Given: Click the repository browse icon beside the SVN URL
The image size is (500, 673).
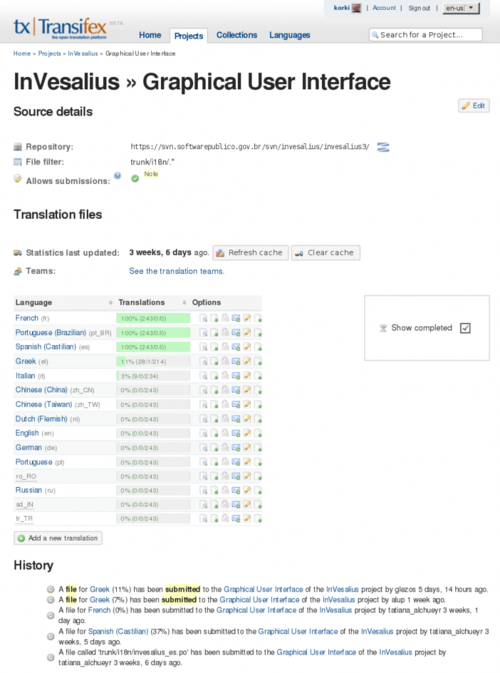Looking at the screenshot, I should click(x=383, y=147).
